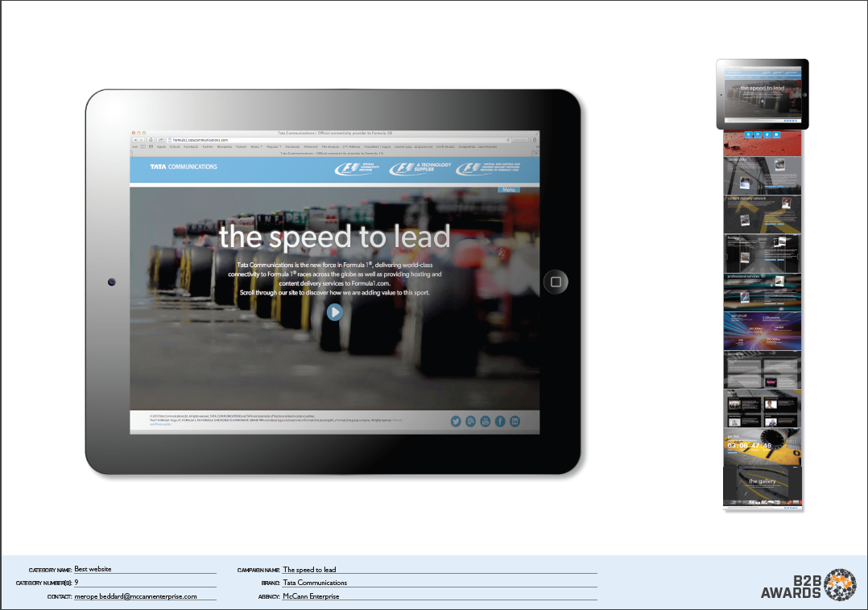Click the home icon in browser toolbar
This screenshot has width=868, height=610.
click(x=151, y=140)
